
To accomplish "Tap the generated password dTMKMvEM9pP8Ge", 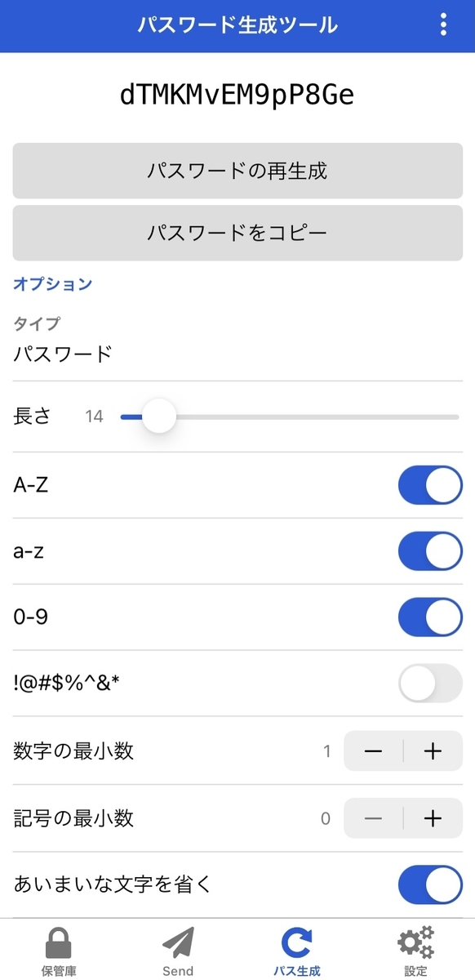I will [x=237, y=95].
